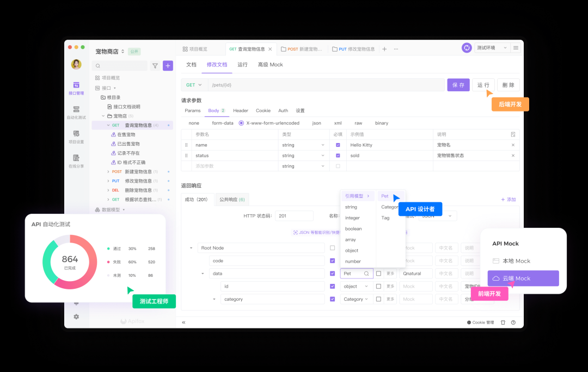The height and width of the screenshot is (372, 588).
Task: Toggle checkbox on the code row
Action: pos(333,261)
